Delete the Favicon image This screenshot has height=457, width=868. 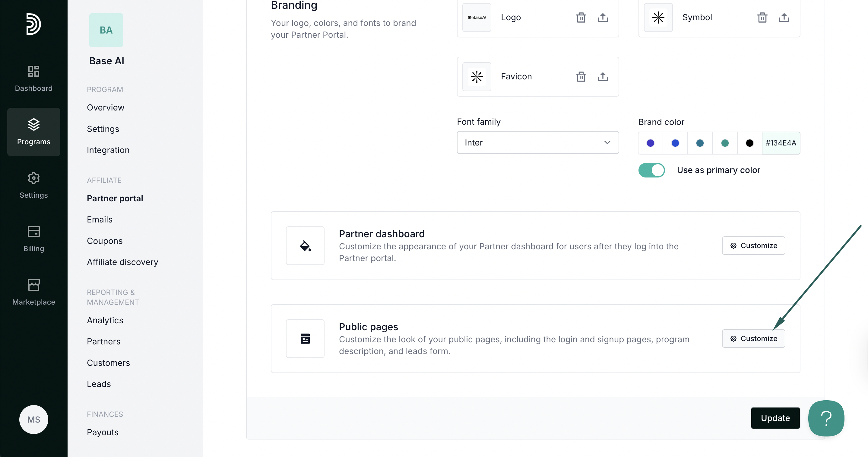point(581,77)
